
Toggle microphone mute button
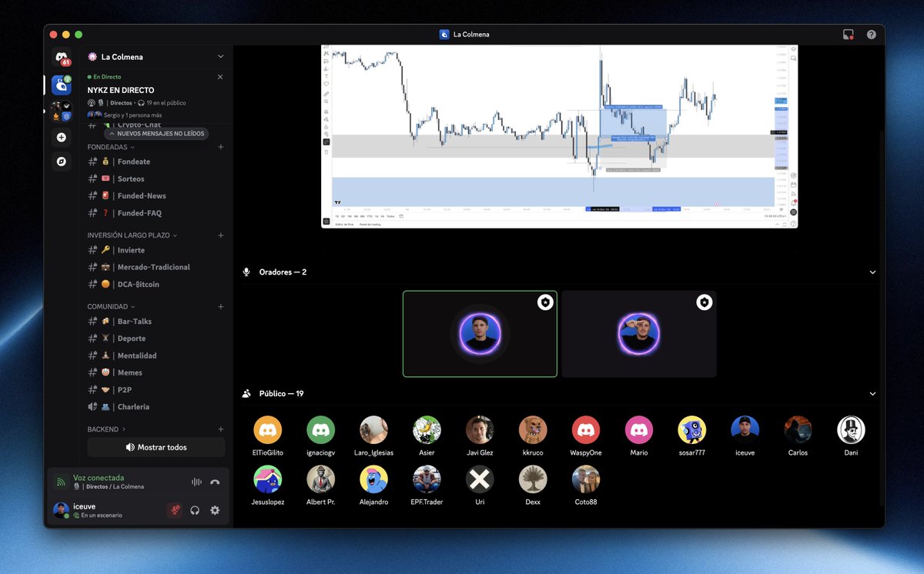coord(175,510)
